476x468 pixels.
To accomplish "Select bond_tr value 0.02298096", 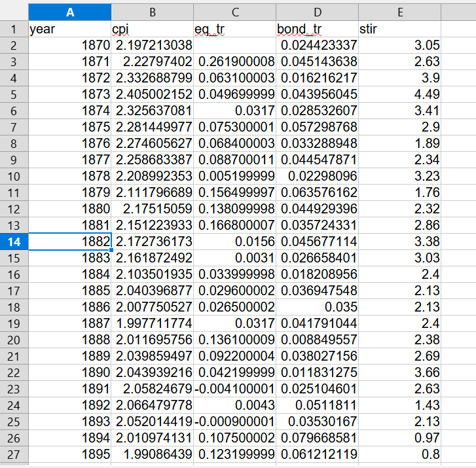I will [x=318, y=176].
